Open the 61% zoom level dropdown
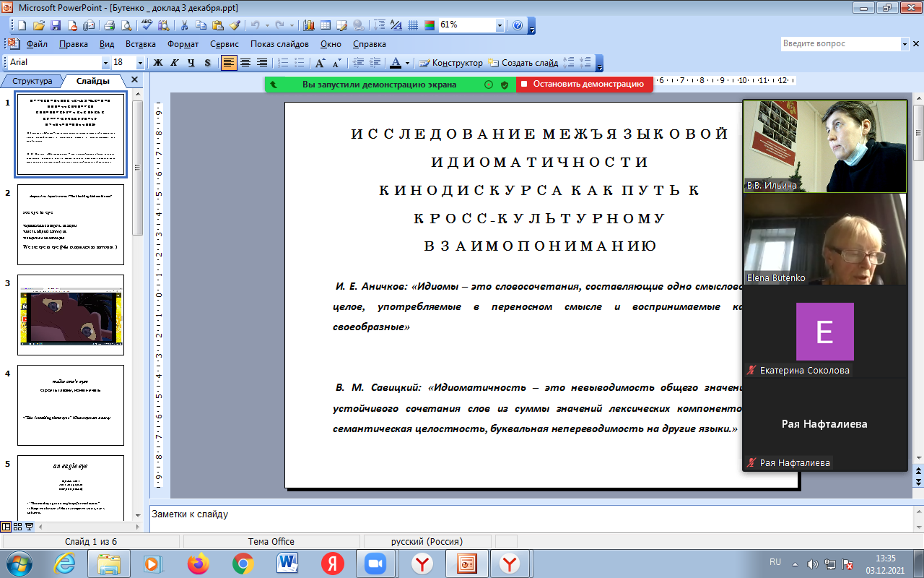Image resolution: width=924 pixels, height=578 pixels. pos(500,25)
